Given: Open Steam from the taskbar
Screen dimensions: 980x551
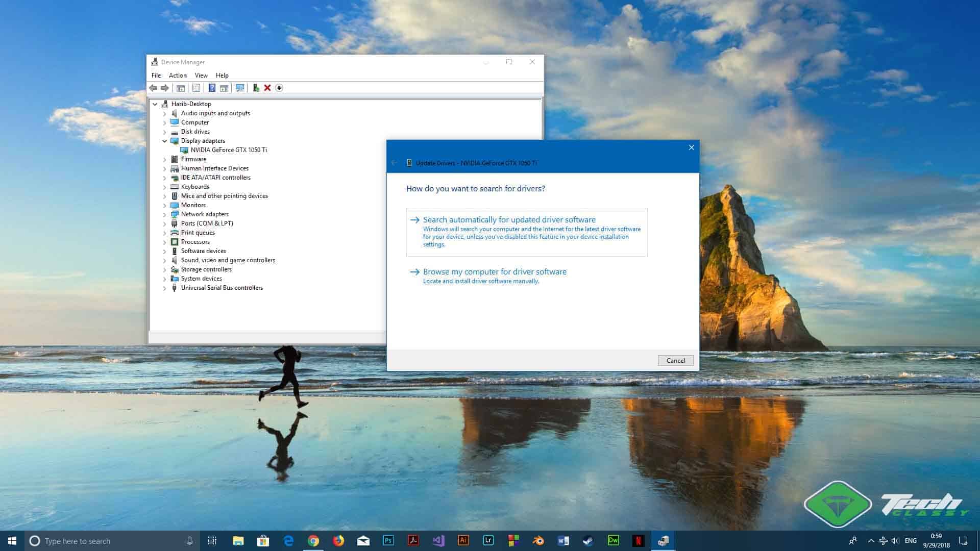Looking at the screenshot, I should tap(588, 541).
